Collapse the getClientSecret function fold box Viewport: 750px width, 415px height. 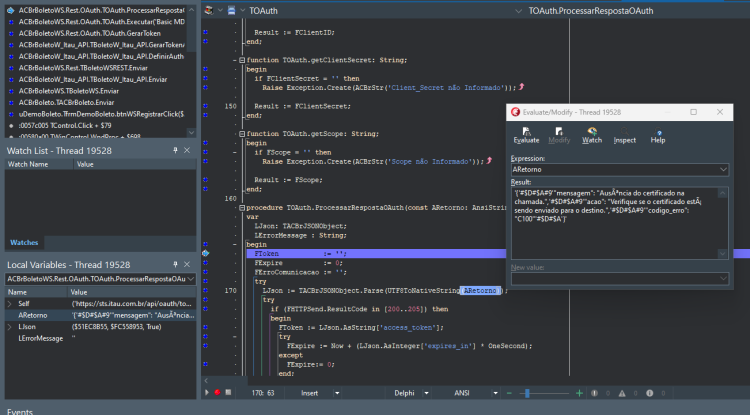242,60
